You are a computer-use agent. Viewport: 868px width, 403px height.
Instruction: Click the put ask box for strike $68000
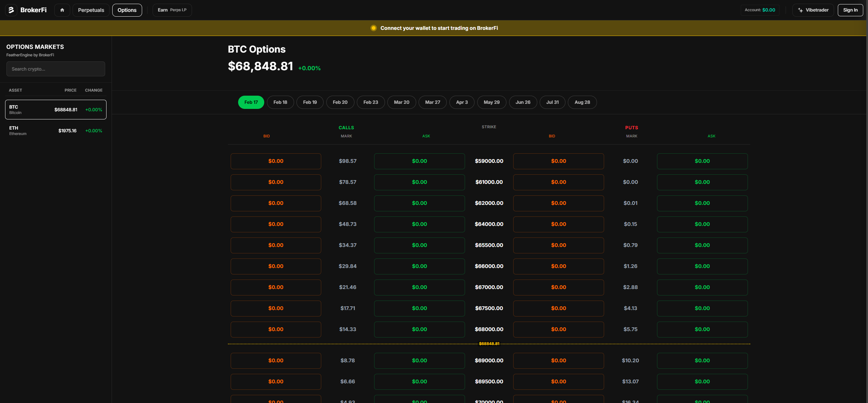click(702, 329)
